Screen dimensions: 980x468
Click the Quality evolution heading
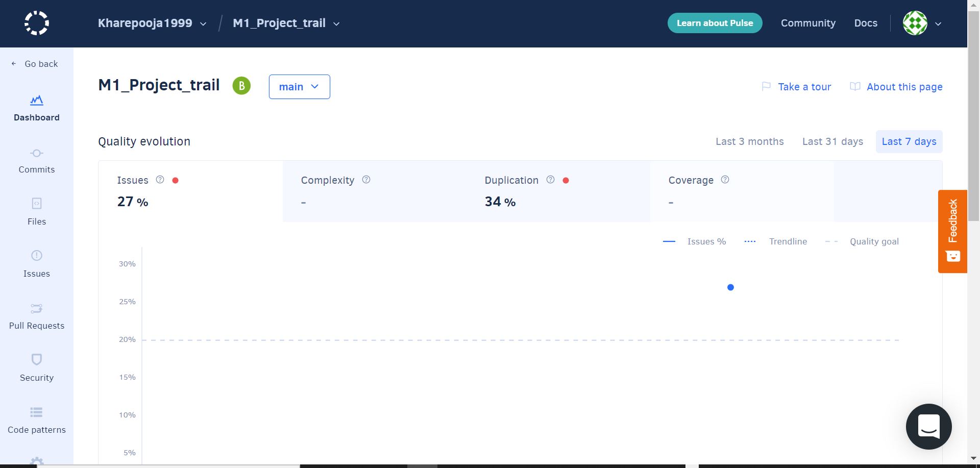point(144,141)
